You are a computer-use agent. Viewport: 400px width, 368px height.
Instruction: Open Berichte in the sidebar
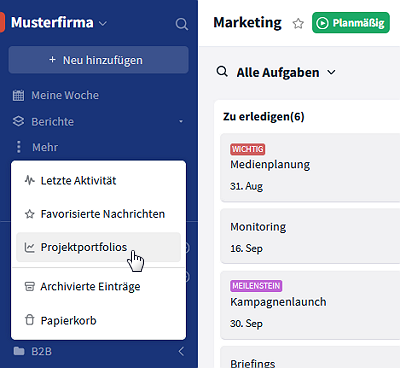(x=52, y=122)
